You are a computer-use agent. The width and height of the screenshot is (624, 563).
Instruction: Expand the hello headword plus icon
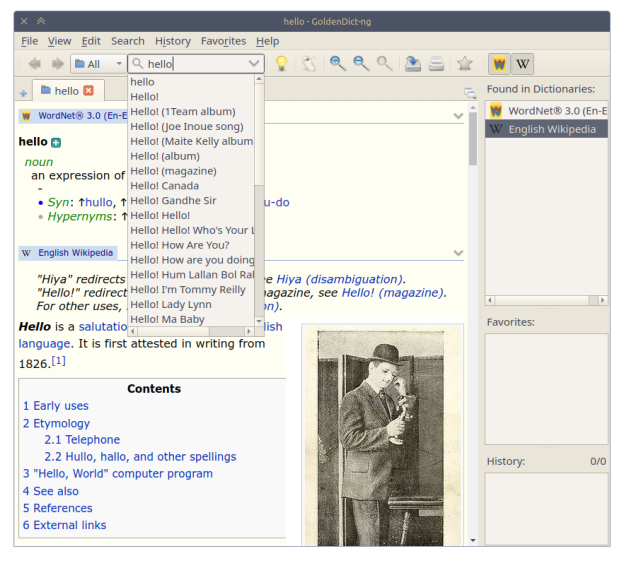coord(56,143)
